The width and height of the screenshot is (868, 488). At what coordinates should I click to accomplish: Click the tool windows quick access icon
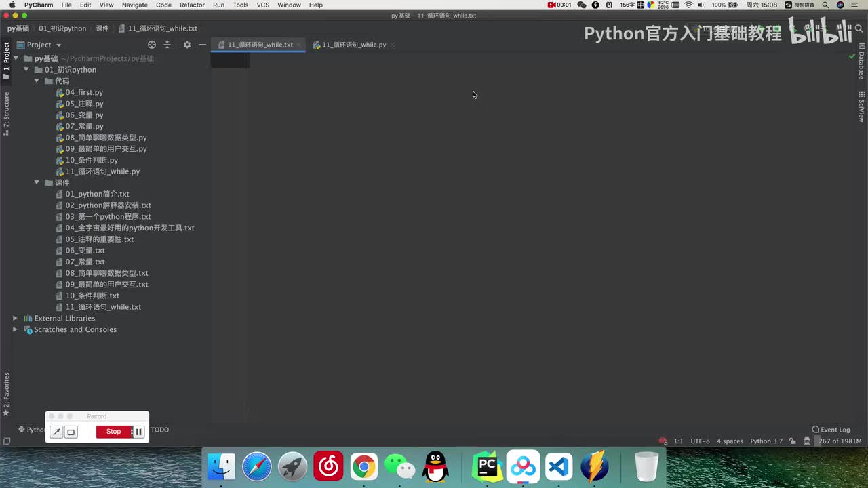point(6,441)
